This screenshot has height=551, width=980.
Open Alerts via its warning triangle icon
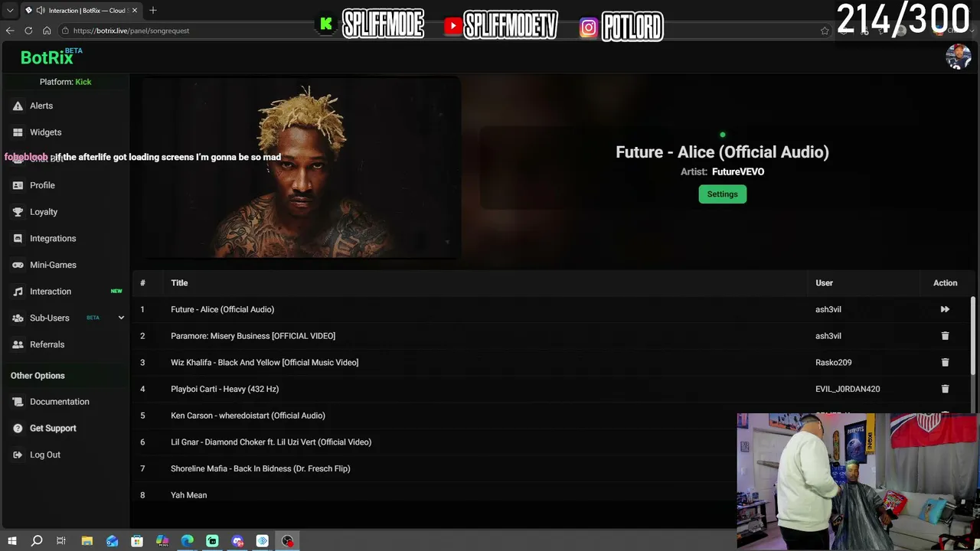click(x=18, y=106)
